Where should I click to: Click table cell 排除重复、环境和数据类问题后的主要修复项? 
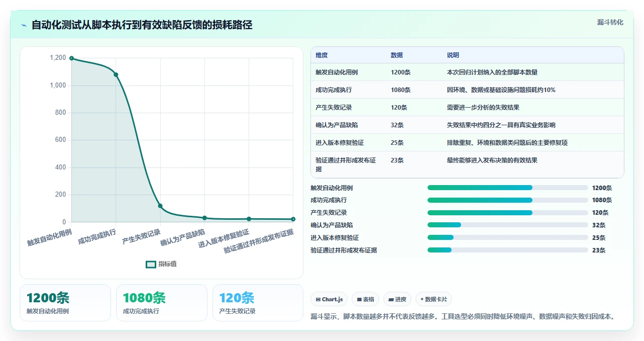click(x=507, y=142)
